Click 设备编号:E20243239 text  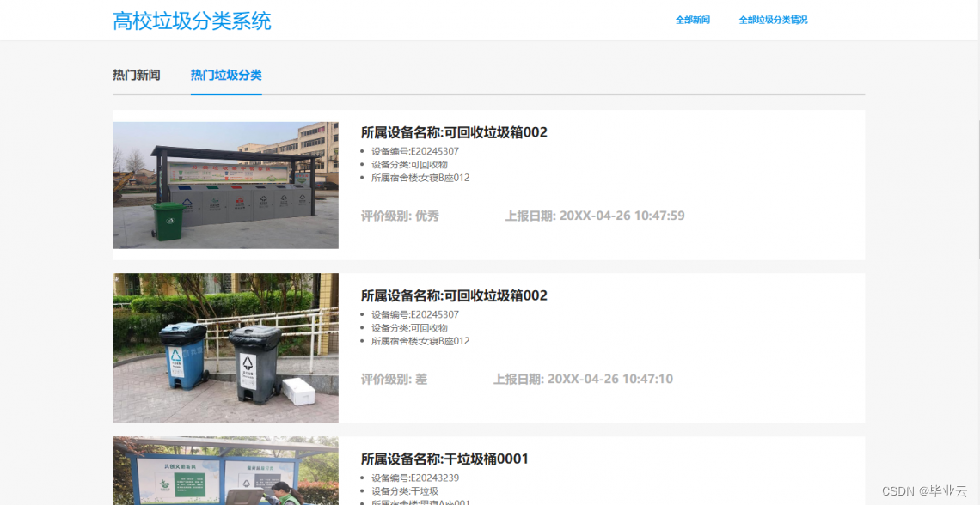[x=415, y=478]
